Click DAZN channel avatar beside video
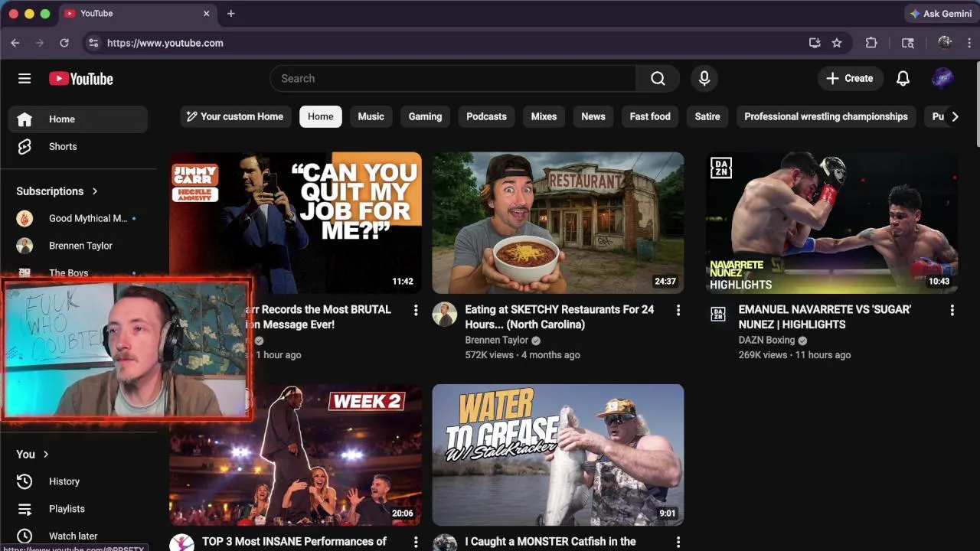Screen dimensions: 980x551 coord(718,314)
